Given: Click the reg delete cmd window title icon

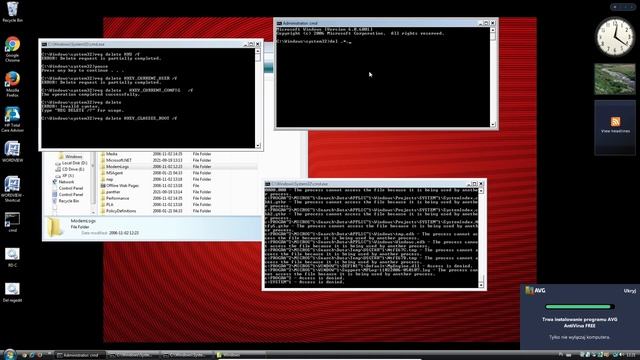Looking at the screenshot, I should pyautogui.click(x=44, y=44).
